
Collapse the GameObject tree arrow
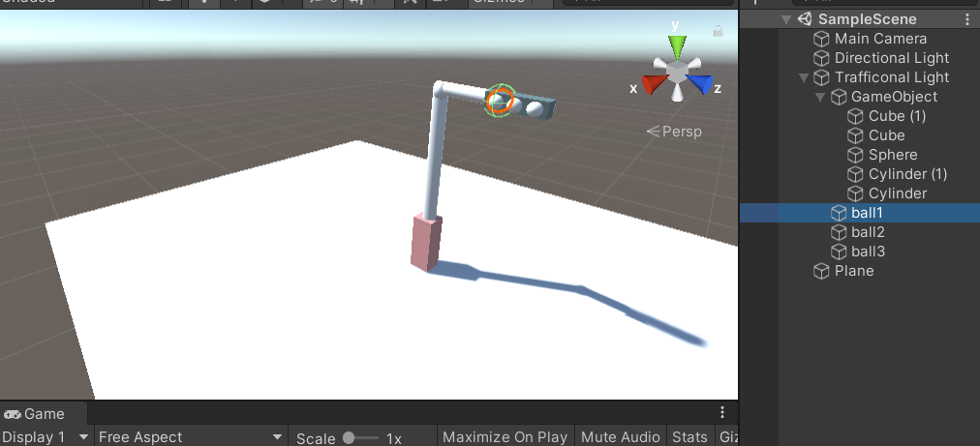pyautogui.click(x=820, y=98)
